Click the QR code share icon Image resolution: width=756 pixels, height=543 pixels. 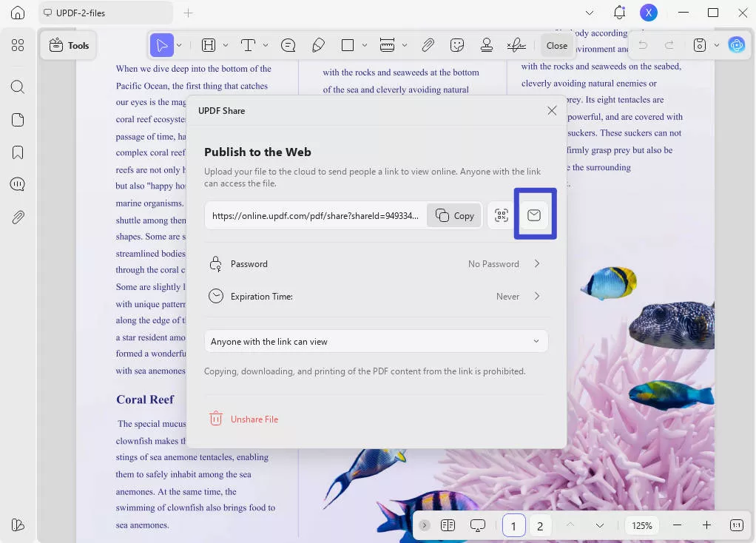pyautogui.click(x=501, y=215)
